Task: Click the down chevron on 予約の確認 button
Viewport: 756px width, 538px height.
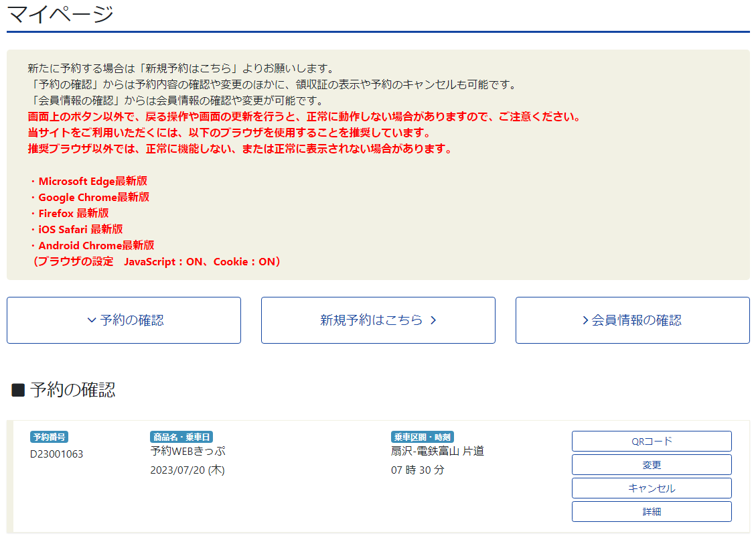Action: pyautogui.click(x=92, y=321)
